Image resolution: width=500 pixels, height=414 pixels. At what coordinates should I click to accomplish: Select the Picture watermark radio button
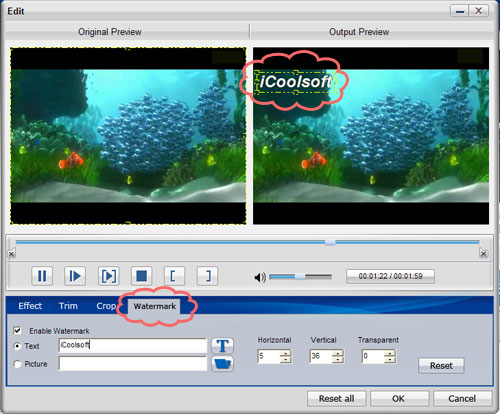[x=17, y=364]
